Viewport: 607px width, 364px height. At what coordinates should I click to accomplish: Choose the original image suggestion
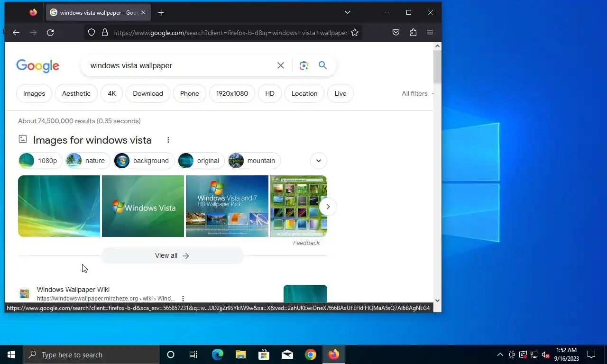tap(201, 161)
